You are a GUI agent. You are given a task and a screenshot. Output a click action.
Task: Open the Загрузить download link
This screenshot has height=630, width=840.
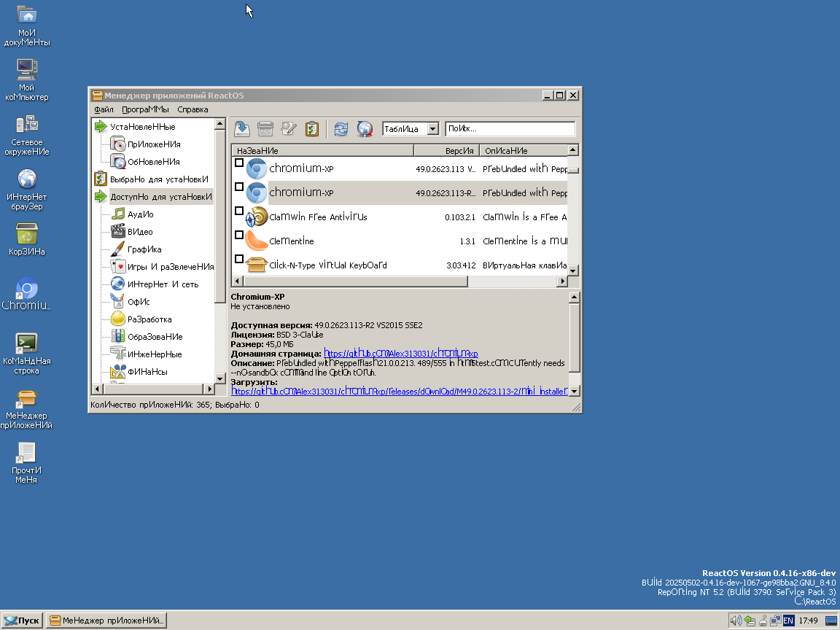click(x=399, y=391)
